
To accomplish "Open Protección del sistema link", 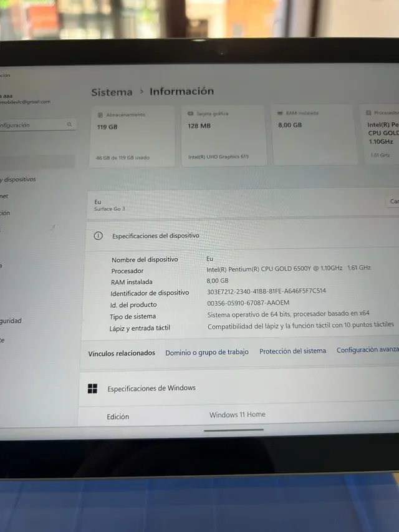I will click(x=292, y=351).
